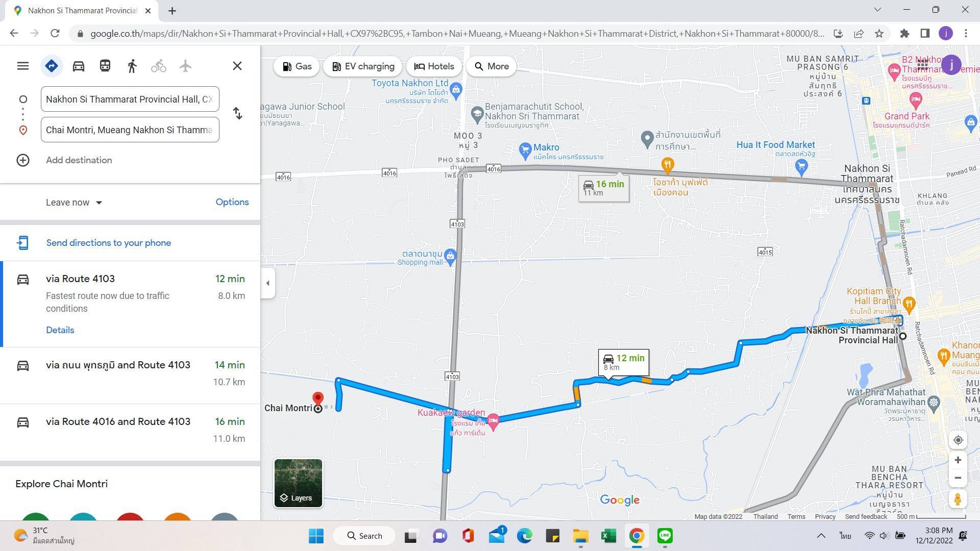
Task: Click the Add destination plus icon
Action: 23,160
